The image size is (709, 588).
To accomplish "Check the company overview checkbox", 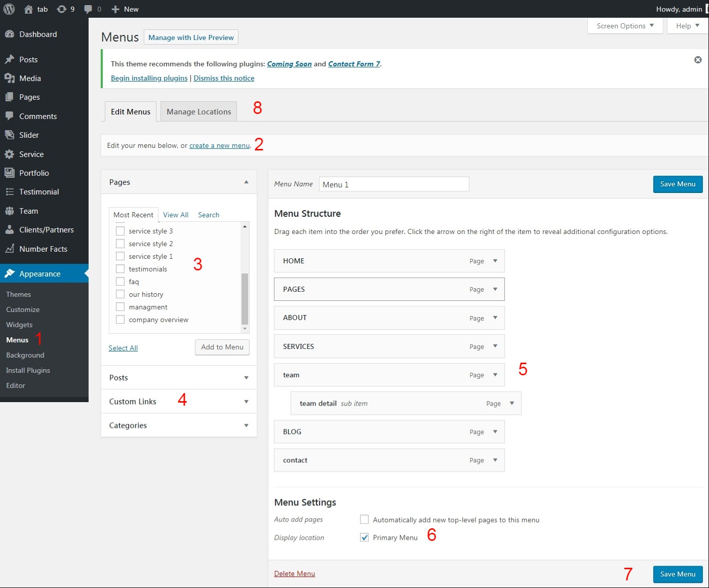I will [x=120, y=320].
